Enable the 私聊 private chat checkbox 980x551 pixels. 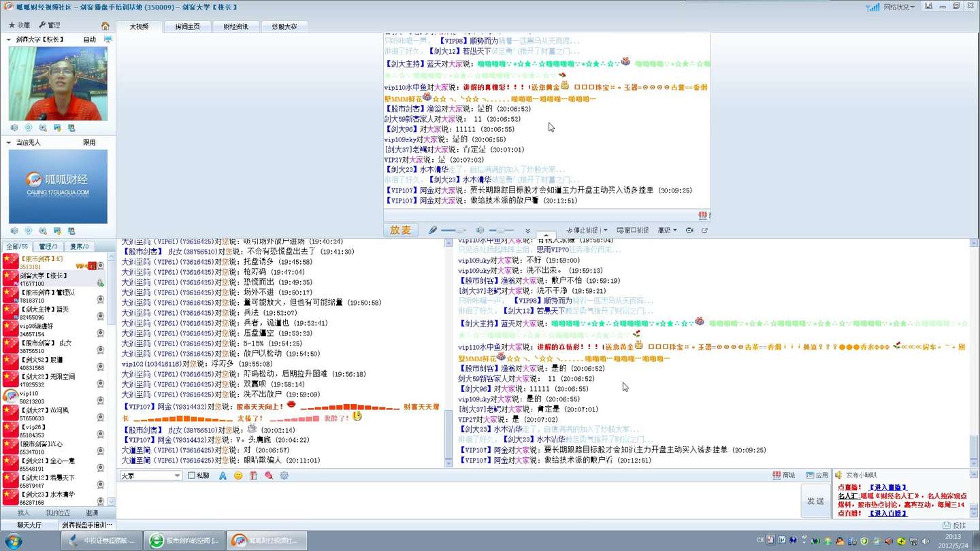[x=192, y=475]
